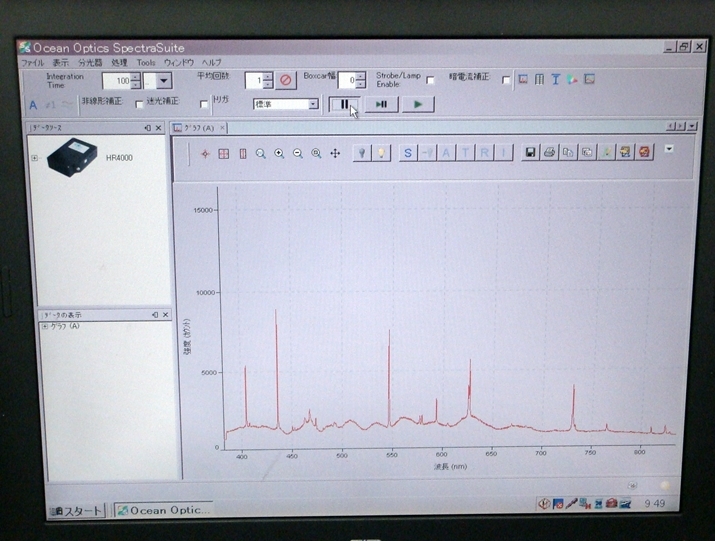Enable the Strobe/Lamp Enable checkbox
Screen dimensions: 715x541
[x=430, y=80]
